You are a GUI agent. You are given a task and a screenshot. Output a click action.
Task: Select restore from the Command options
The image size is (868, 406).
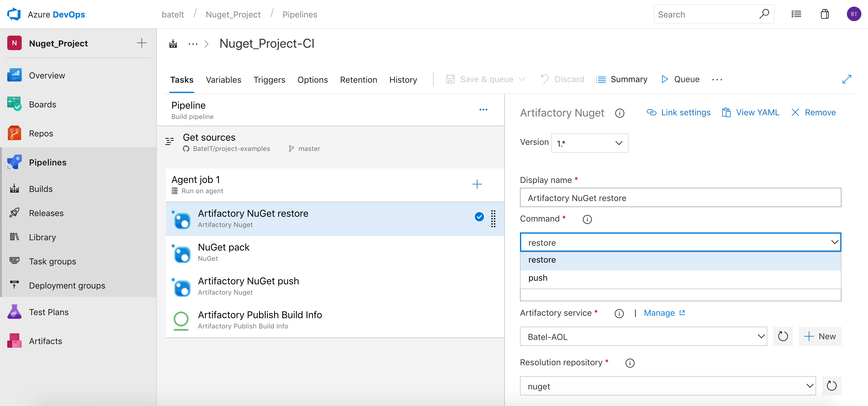pos(542,260)
